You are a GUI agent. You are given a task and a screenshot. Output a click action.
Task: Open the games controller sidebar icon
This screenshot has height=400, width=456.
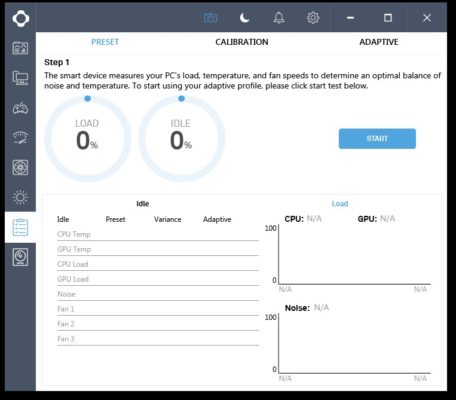20,108
